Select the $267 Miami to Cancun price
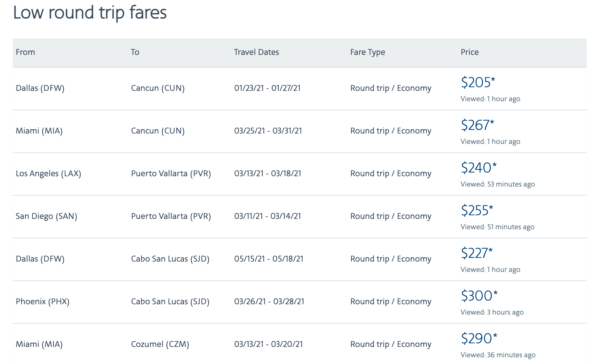 (x=477, y=125)
